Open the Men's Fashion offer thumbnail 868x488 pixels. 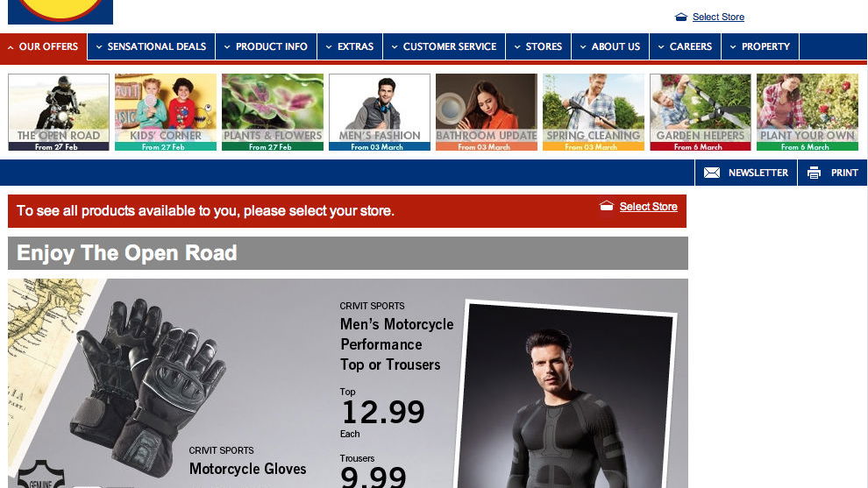click(x=379, y=112)
